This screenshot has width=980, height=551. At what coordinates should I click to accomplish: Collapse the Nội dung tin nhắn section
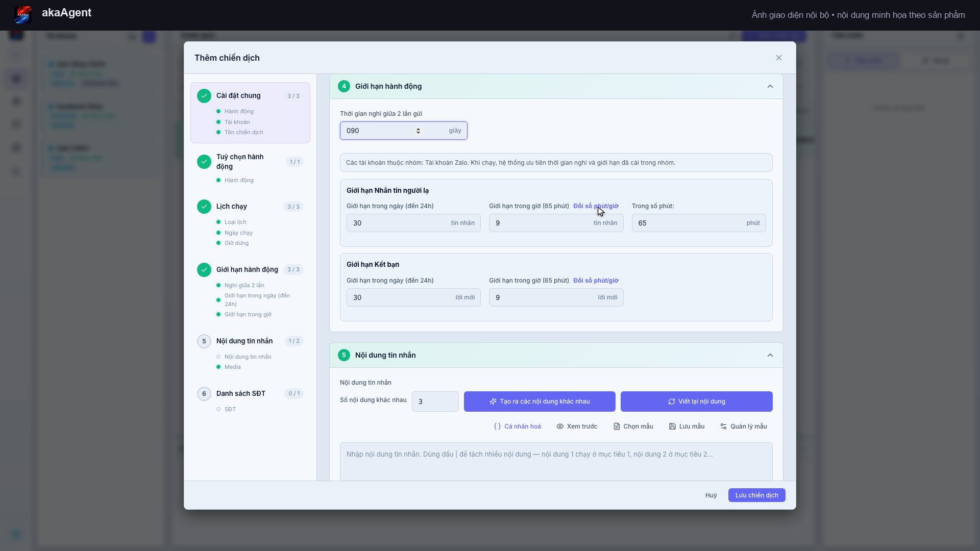pyautogui.click(x=770, y=355)
